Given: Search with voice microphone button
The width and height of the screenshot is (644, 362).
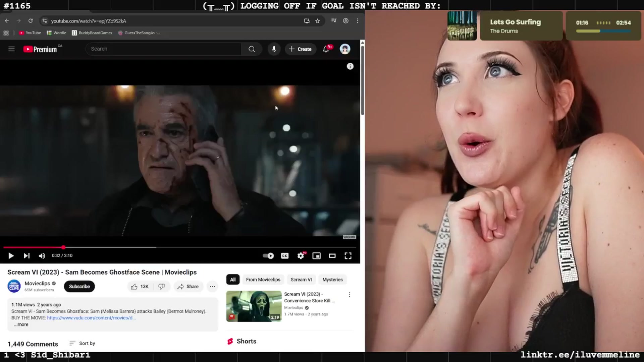Looking at the screenshot, I should click(274, 49).
